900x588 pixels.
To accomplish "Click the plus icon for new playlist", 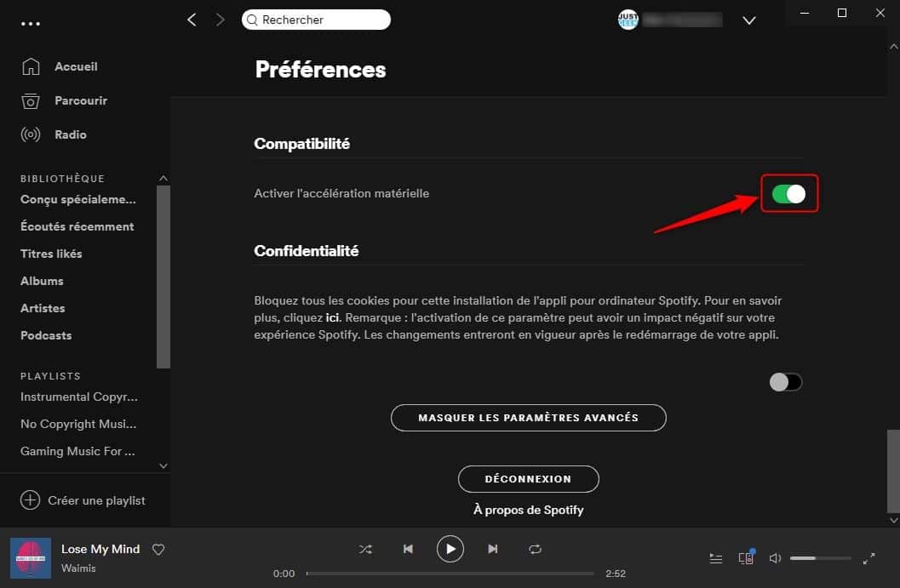I will [x=30, y=500].
